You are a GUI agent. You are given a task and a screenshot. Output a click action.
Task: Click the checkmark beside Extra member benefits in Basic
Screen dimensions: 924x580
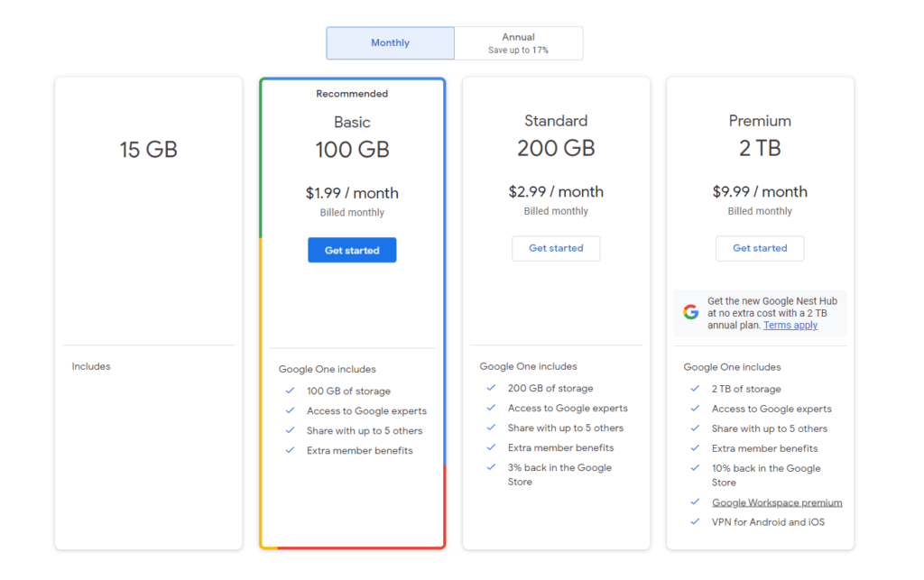tap(291, 450)
